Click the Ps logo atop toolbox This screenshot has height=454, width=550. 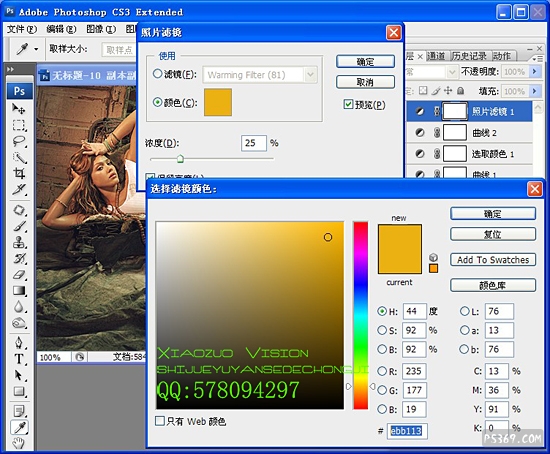click(x=19, y=91)
